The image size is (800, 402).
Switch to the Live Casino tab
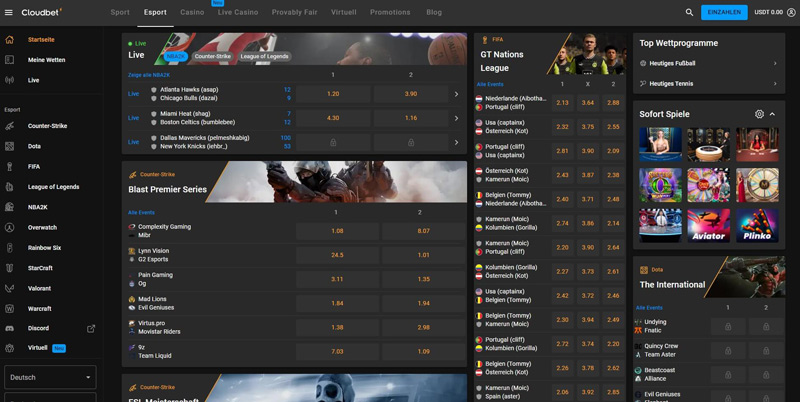click(238, 12)
